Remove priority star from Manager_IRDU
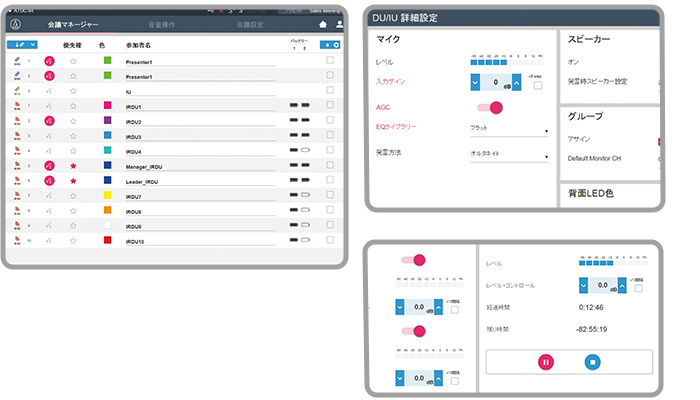 point(73,166)
